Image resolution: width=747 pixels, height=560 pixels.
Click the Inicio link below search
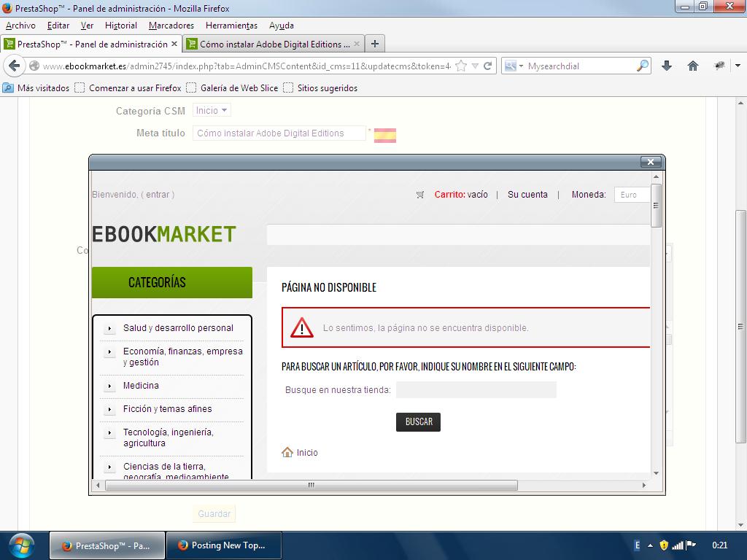[x=307, y=452]
